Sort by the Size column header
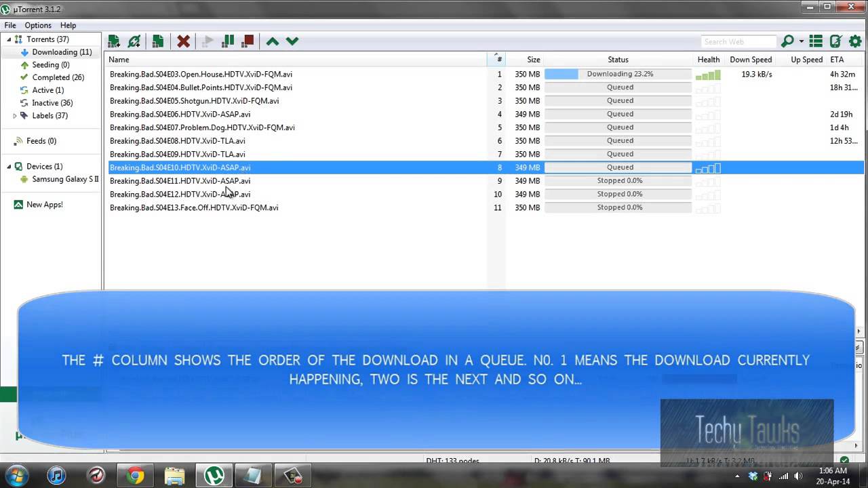The image size is (868, 488). coord(525,60)
